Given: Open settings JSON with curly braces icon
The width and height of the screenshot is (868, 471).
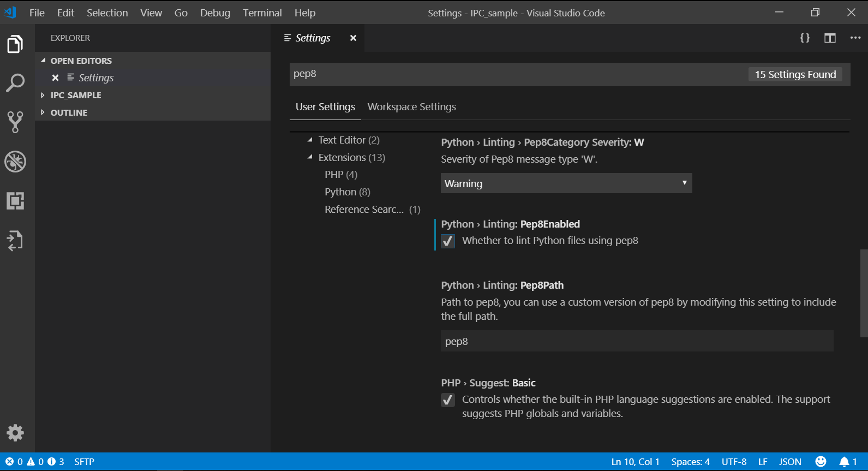Looking at the screenshot, I should [805, 38].
